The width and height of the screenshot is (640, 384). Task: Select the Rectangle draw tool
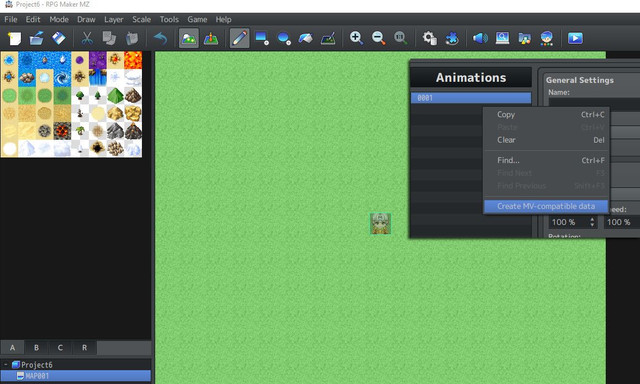pyautogui.click(x=262, y=38)
